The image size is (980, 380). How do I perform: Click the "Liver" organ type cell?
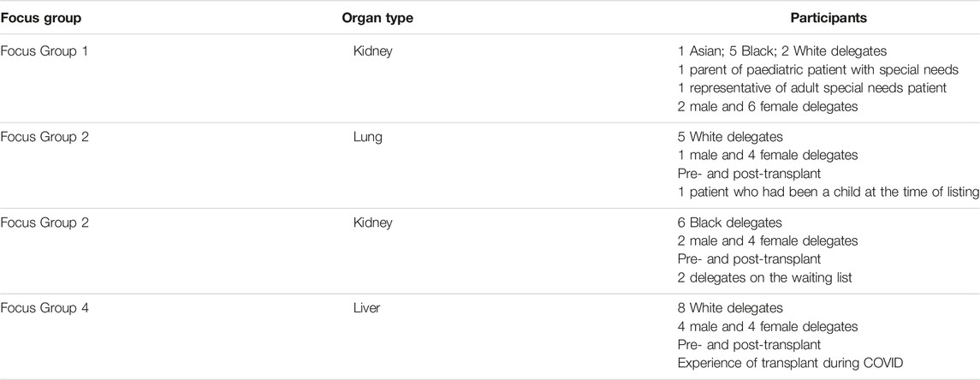click(366, 308)
